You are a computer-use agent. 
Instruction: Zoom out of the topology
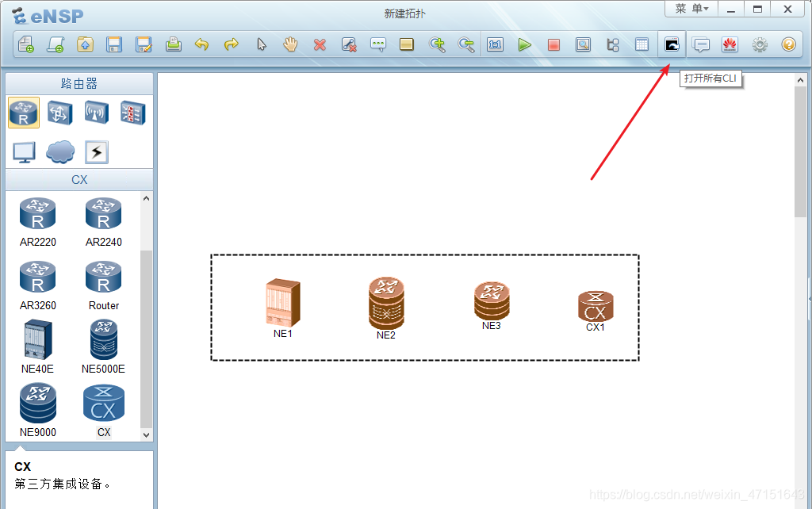tap(466, 44)
